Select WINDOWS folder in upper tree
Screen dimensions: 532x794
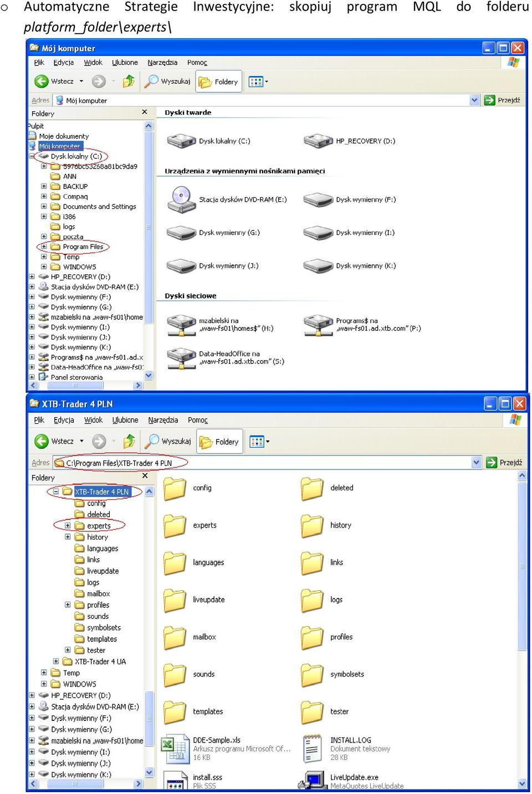click(x=79, y=267)
